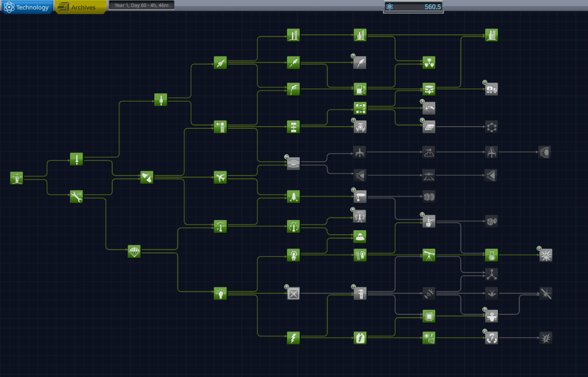Select the Engineering 101 wrench node
588x377 pixels.
(x=76, y=196)
